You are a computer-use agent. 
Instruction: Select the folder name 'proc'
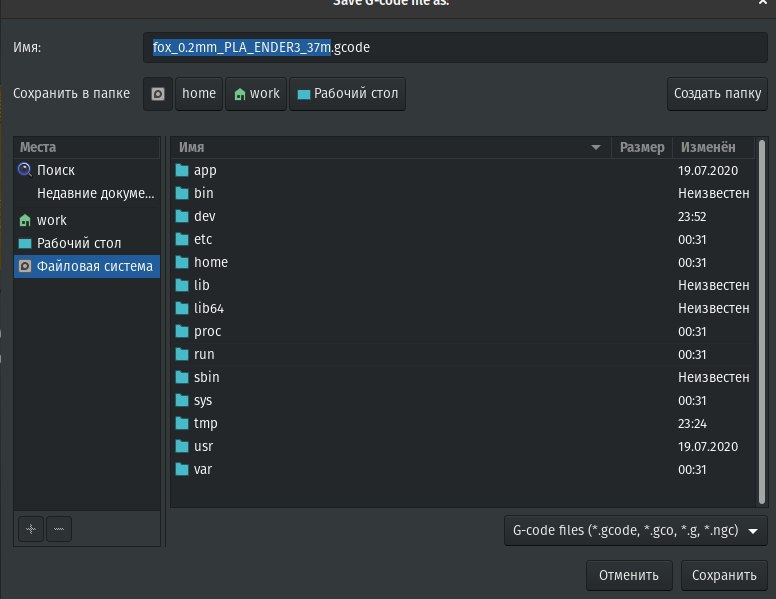click(x=207, y=332)
